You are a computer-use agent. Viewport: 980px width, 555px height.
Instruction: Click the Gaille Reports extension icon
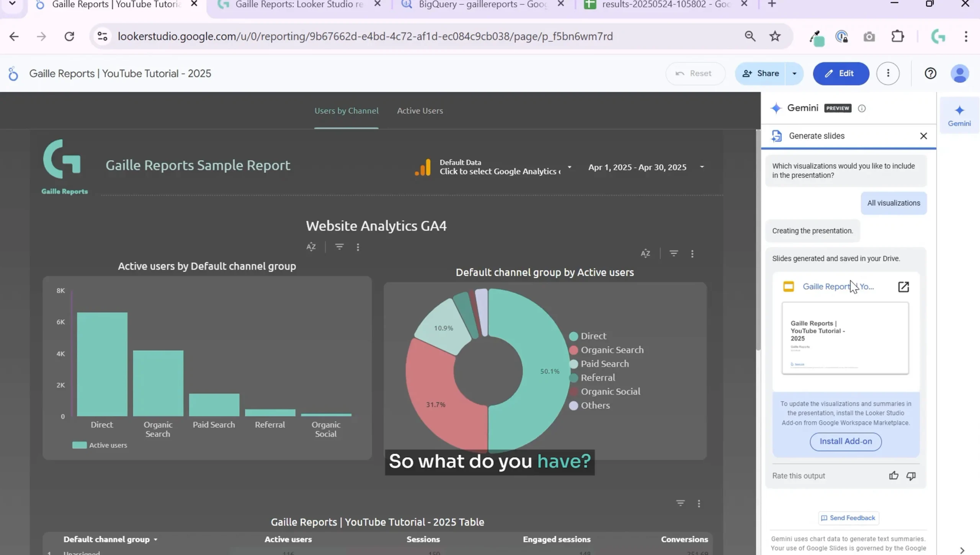coord(938,36)
